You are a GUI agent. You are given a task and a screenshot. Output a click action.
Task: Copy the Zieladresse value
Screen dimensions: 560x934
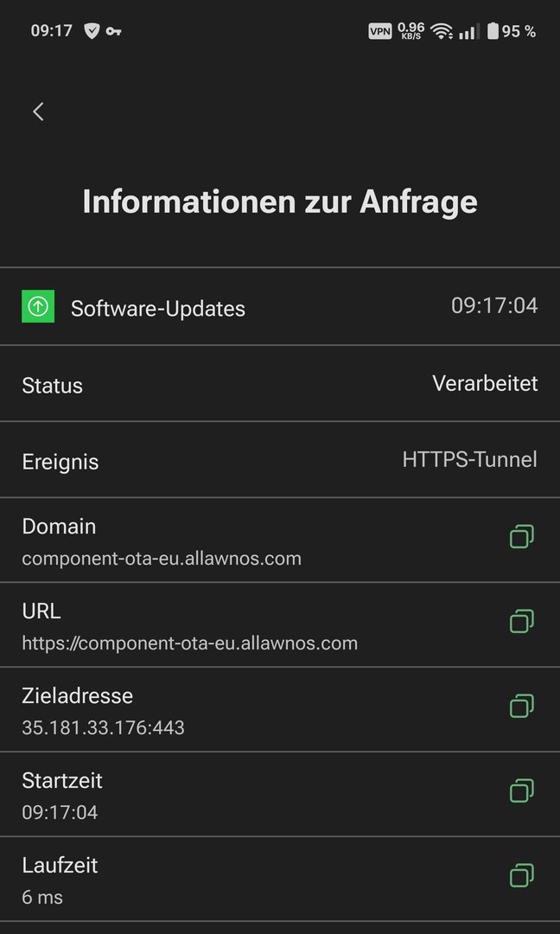(x=521, y=707)
